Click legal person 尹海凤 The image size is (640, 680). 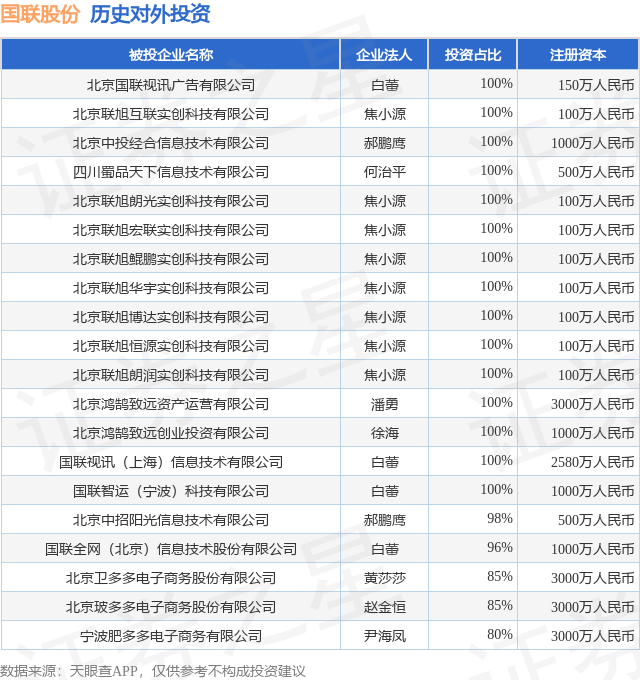coord(385,636)
